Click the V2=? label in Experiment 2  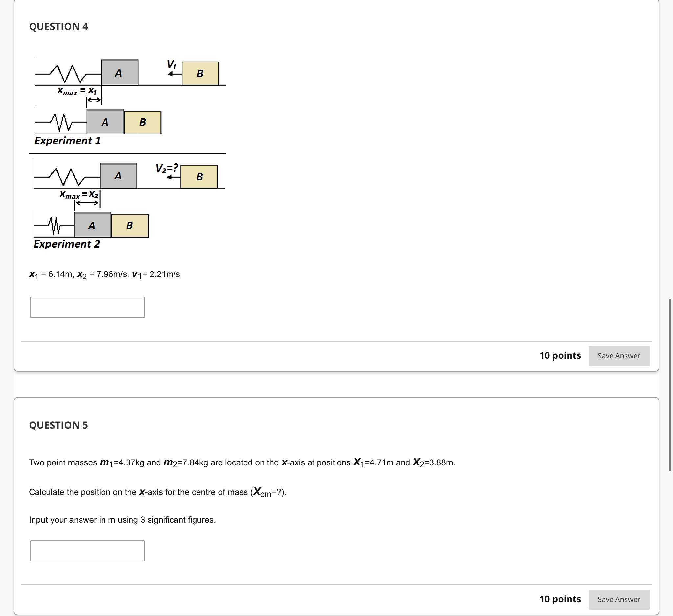(167, 168)
